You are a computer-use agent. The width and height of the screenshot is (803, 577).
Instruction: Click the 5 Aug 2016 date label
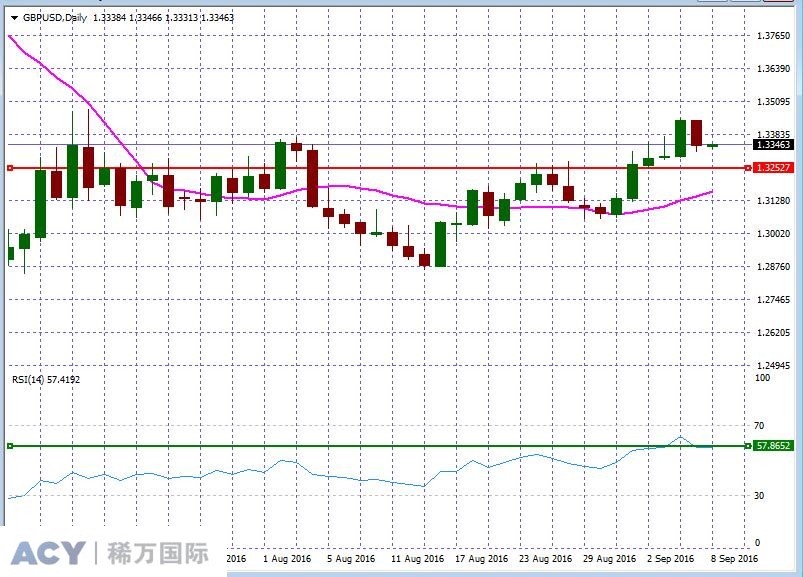351,559
